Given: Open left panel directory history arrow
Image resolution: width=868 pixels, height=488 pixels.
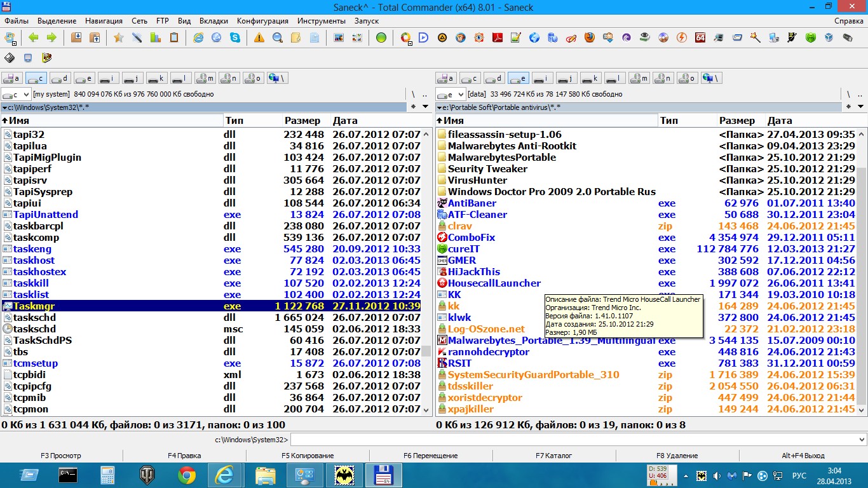Looking at the screenshot, I should tap(425, 107).
